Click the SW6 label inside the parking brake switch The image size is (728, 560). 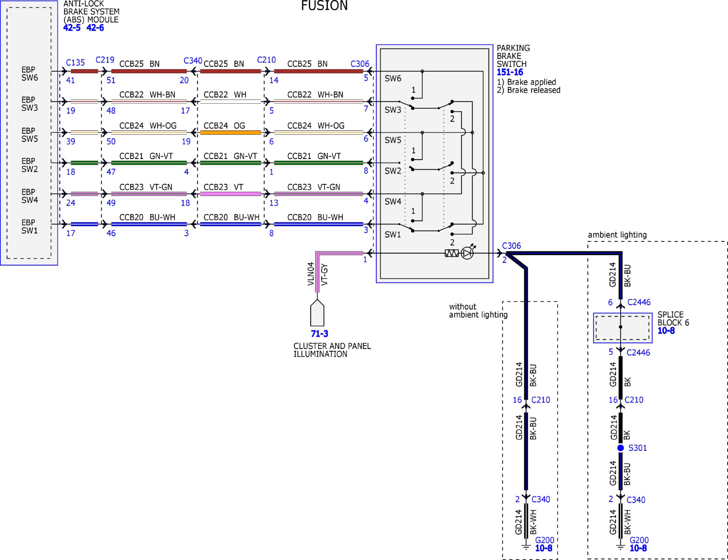pyautogui.click(x=393, y=79)
